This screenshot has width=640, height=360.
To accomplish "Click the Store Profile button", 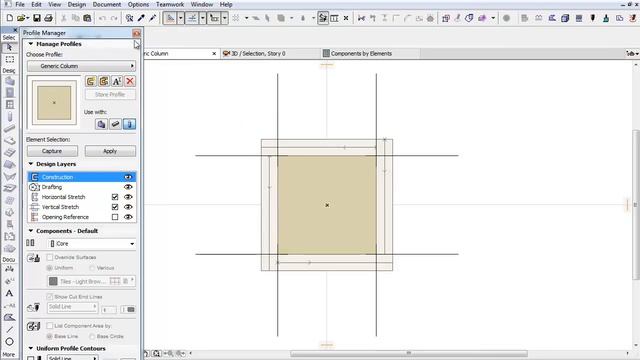I will pyautogui.click(x=110, y=94).
